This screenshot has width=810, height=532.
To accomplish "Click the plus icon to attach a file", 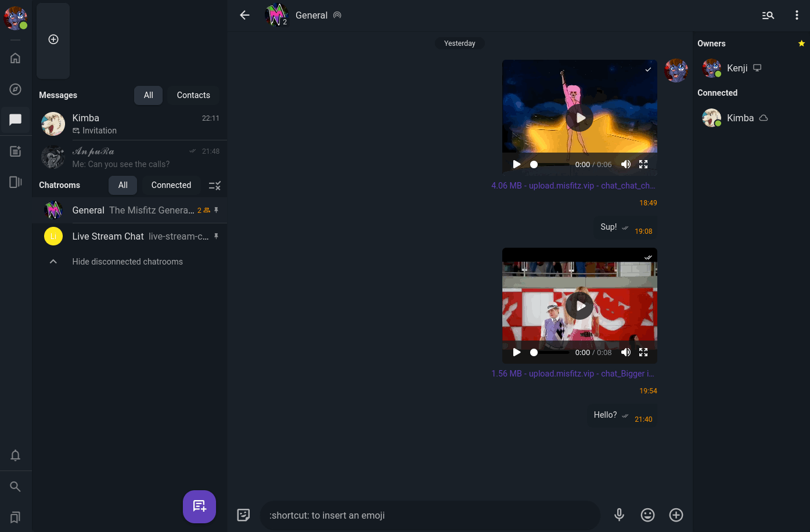I will click(676, 515).
